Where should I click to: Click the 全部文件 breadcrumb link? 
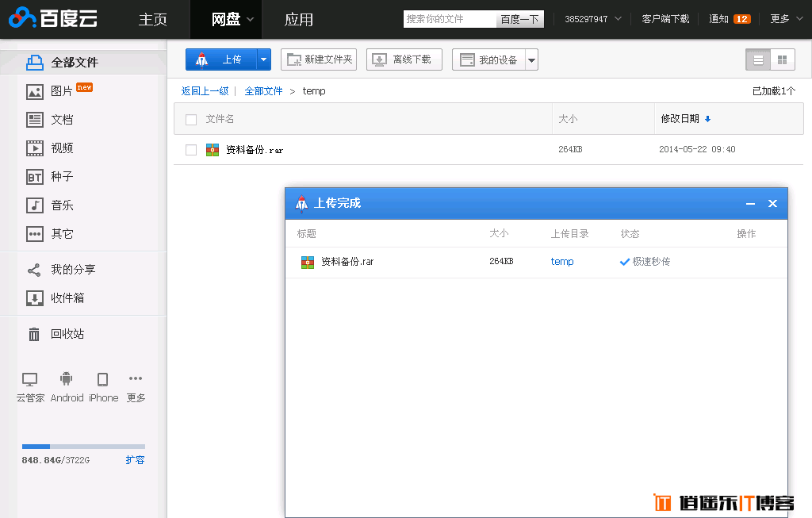tap(263, 91)
